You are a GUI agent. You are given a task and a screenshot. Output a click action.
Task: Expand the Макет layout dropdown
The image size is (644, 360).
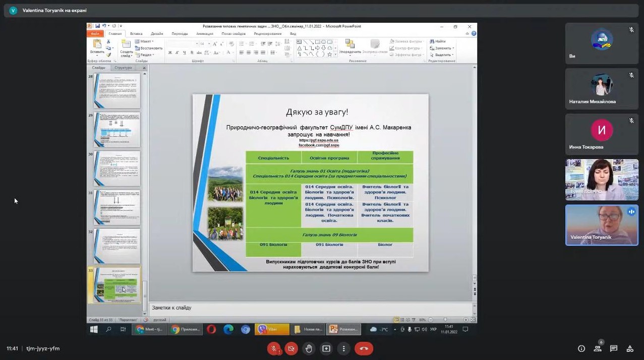tap(144, 41)
